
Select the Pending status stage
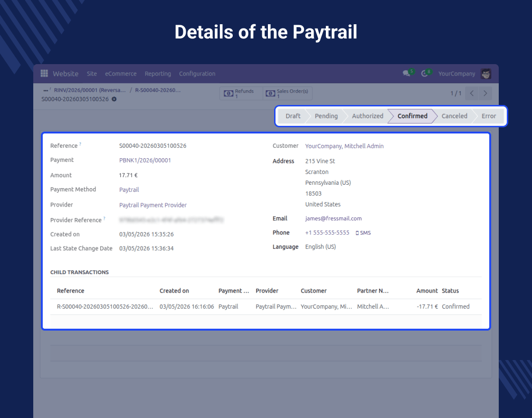[326, 116]
